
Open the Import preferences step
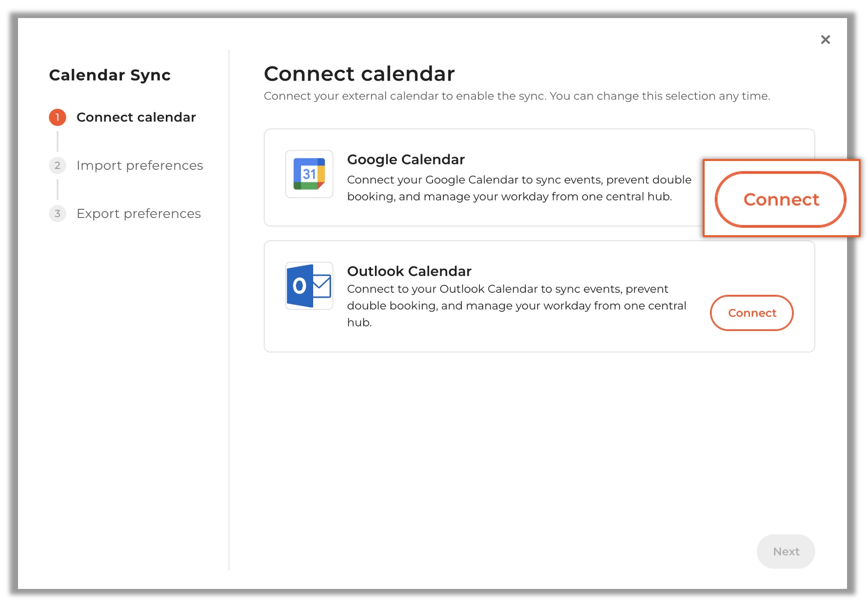pyautogui.click(x=139, y=165)
